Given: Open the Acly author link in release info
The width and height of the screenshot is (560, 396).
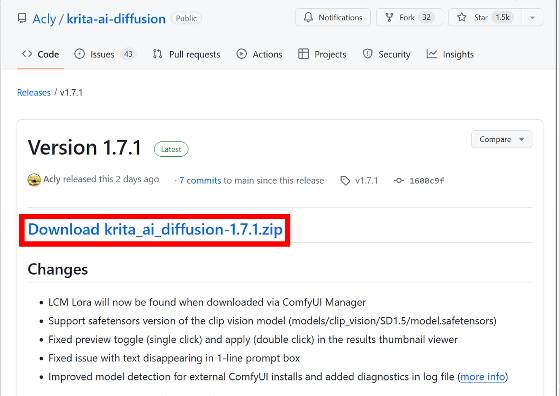Looking at the screenshot, I should click(x=52, y=179).
